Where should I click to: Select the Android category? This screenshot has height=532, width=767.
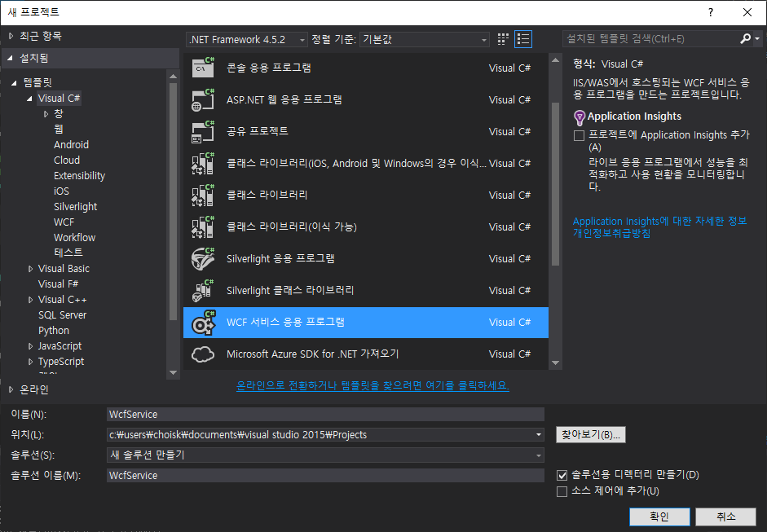pyautogui.click(x=72, y=145)
